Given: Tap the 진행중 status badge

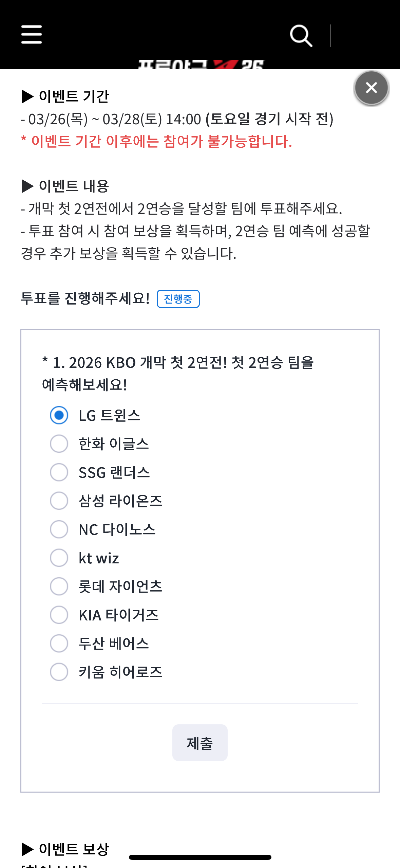Looking at the screenshot, I should click(x=178, y=299).
